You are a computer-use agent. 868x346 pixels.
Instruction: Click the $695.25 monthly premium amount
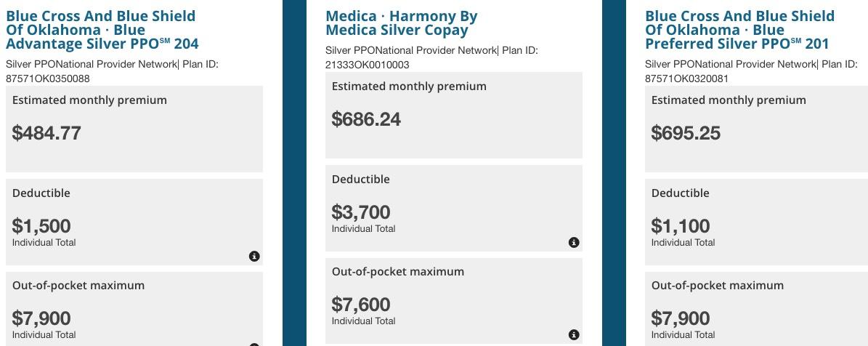tap(686, 133)
